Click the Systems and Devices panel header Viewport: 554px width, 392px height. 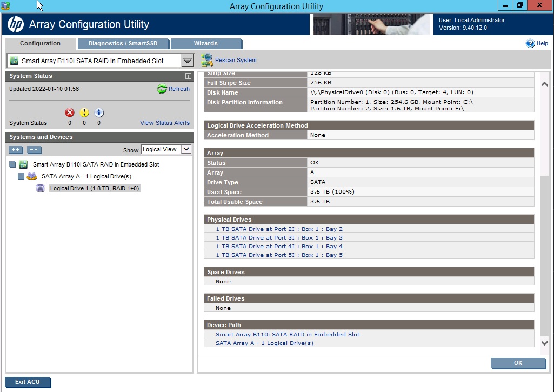pyautogui.click(x=99, y=137)
